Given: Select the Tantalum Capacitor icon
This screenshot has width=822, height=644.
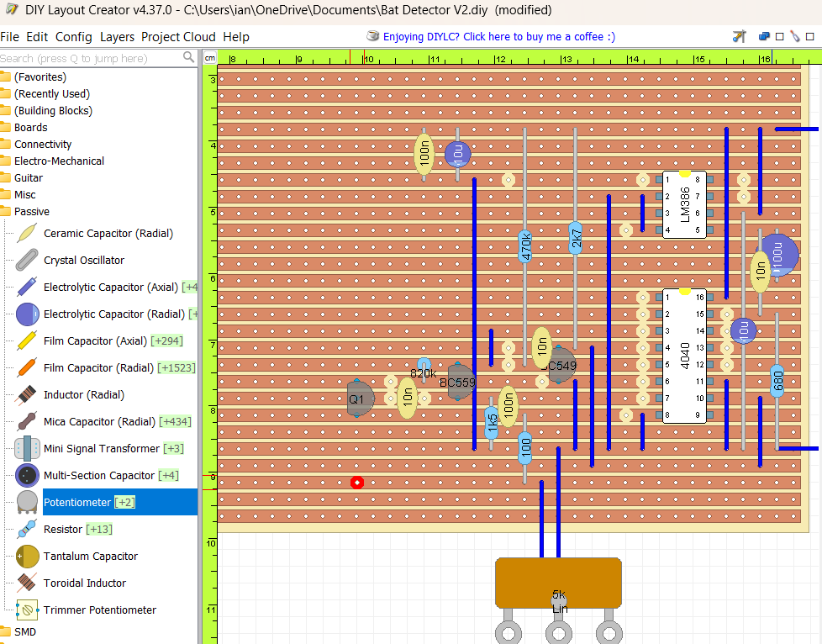Looking at the screenshot, I should [x=27, y=557].
